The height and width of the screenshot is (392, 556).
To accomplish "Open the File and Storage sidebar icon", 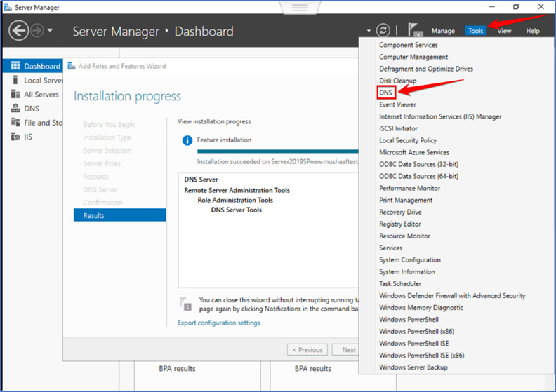I will (15, 123).
